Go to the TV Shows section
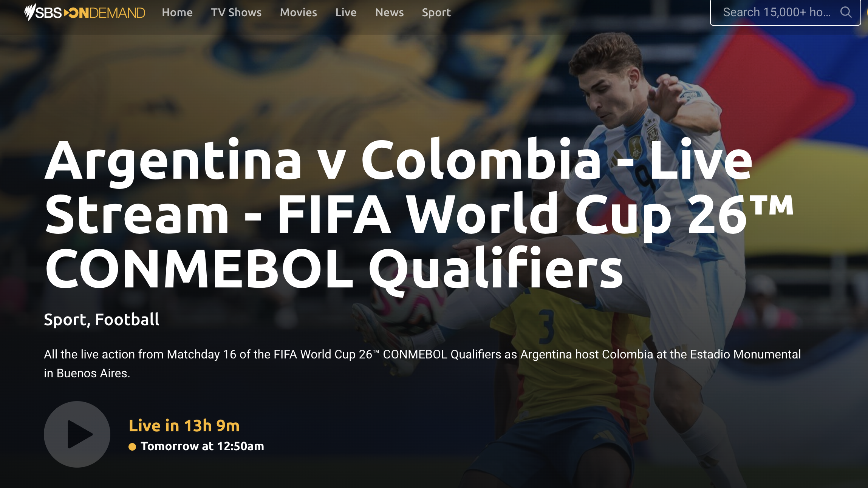Image resolution: width=868 pixels, height=488 pixels. [236, 12]
